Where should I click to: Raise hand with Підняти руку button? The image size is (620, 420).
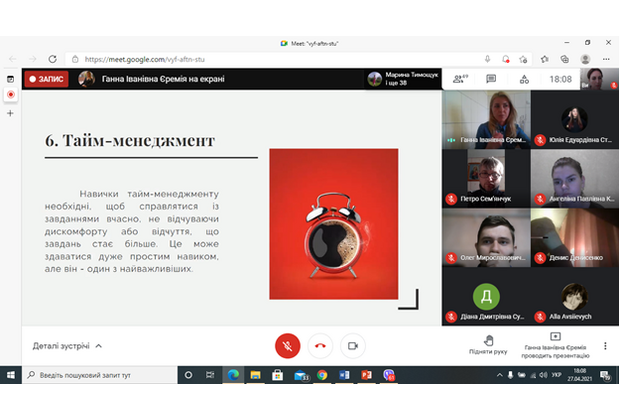click(x=488, y=343)
